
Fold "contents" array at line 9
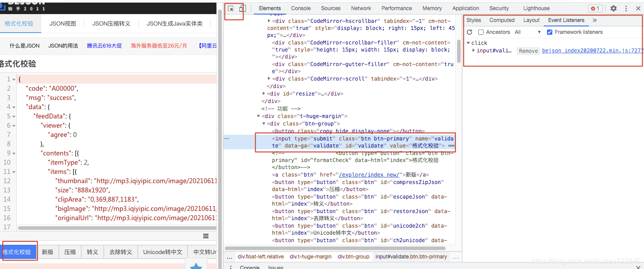tap(14, 153)
